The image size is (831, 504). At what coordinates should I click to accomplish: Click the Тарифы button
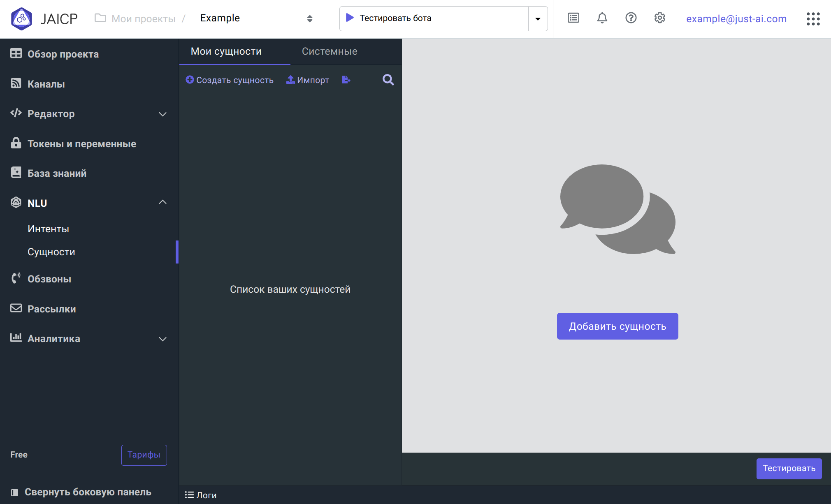point(144,455)
